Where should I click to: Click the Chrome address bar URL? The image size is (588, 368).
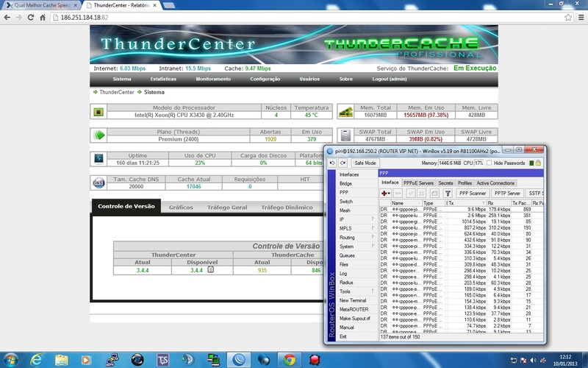click(x=85, y=18)
